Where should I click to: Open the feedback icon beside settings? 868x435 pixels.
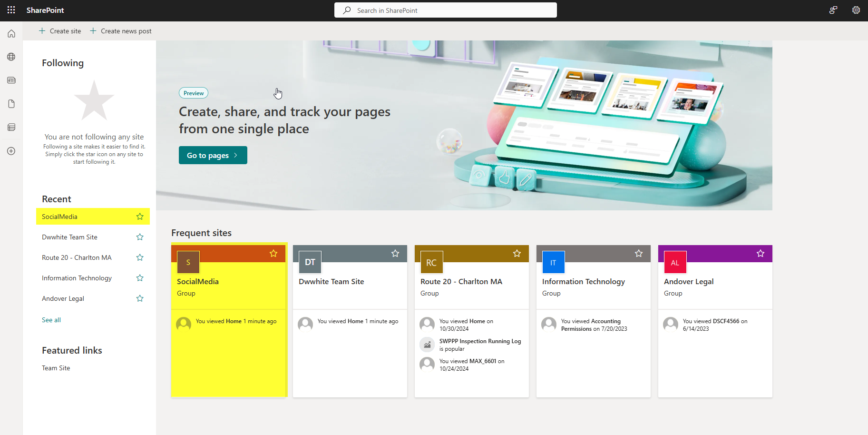point(833,10)
